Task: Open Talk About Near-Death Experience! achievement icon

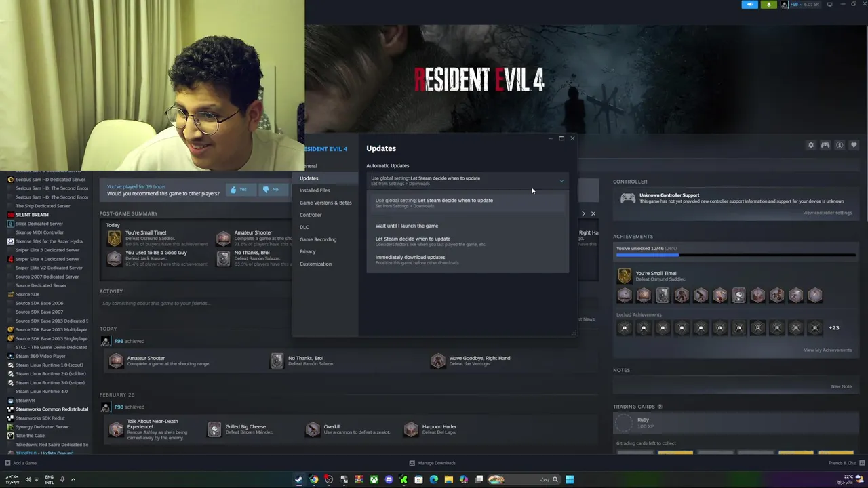Action: pos(116,430)
